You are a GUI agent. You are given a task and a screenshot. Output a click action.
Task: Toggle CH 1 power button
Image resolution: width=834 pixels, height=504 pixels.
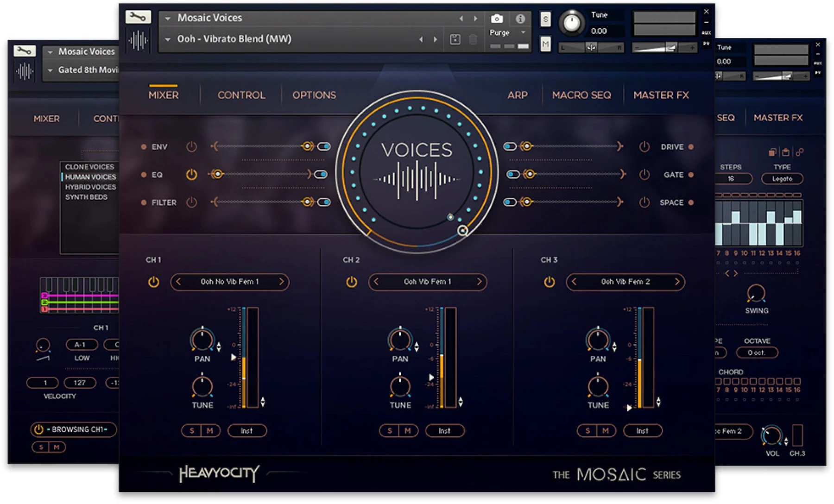154,282
